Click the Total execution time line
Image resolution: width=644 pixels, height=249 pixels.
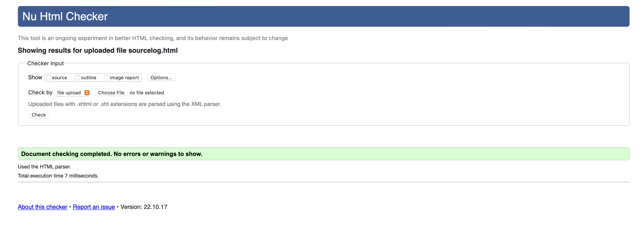(58, 176)
